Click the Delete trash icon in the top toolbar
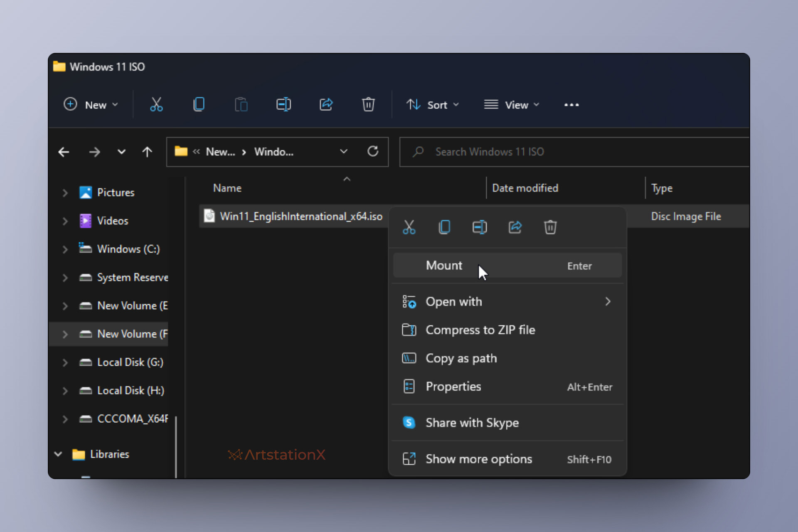This screenshot has height=532, width=798. point(368,104)
